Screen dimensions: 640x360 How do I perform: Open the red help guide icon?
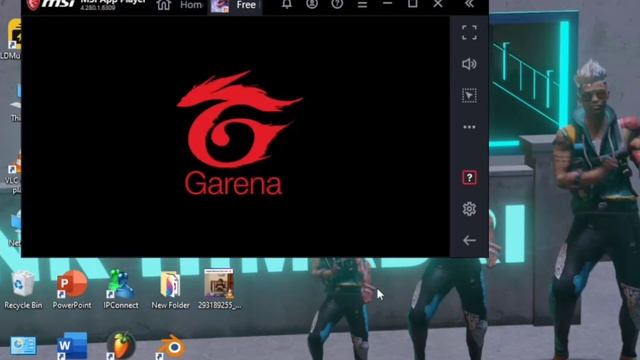(x=469, y=178)
